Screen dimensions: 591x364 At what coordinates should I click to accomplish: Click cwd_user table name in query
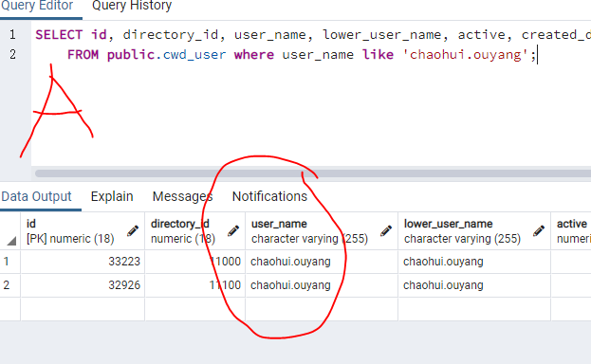click(x=194, y=55)
